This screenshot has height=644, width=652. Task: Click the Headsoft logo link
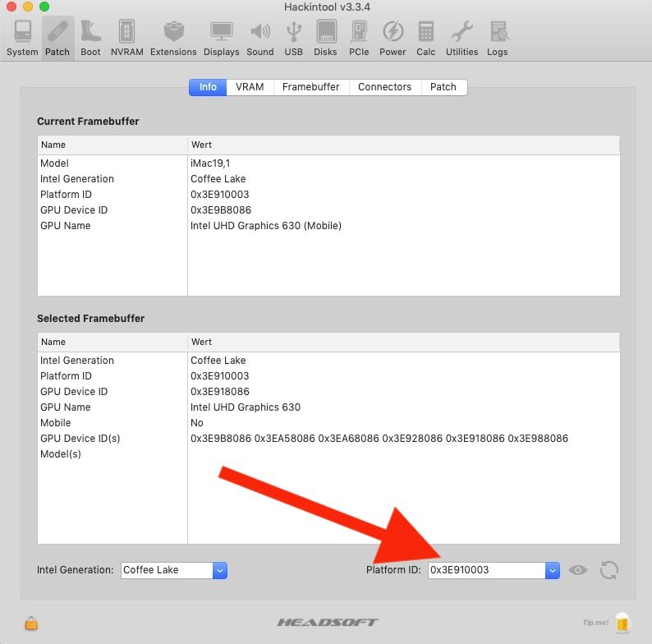click(328, 623)
